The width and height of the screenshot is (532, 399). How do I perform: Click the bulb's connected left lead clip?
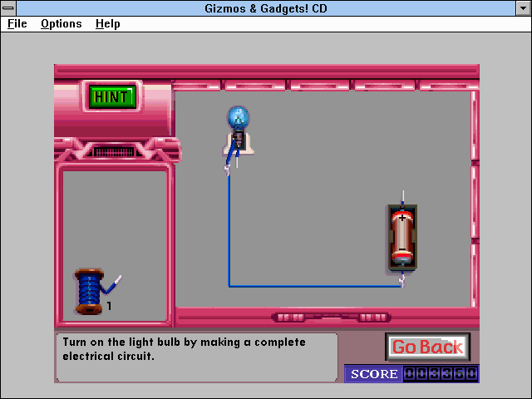pos(227,170)
